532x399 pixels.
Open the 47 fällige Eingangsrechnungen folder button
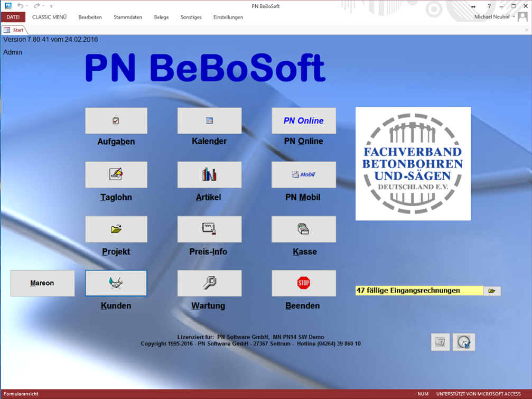tap(491, 290)
